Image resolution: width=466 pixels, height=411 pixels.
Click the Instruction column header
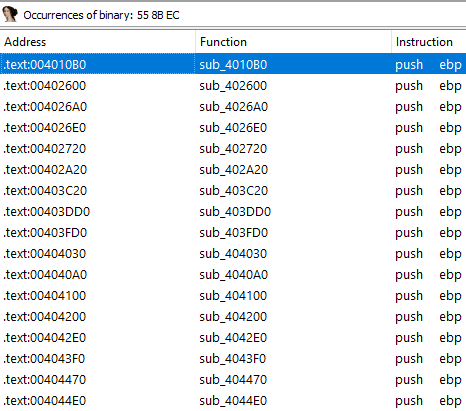coord(429,42)
